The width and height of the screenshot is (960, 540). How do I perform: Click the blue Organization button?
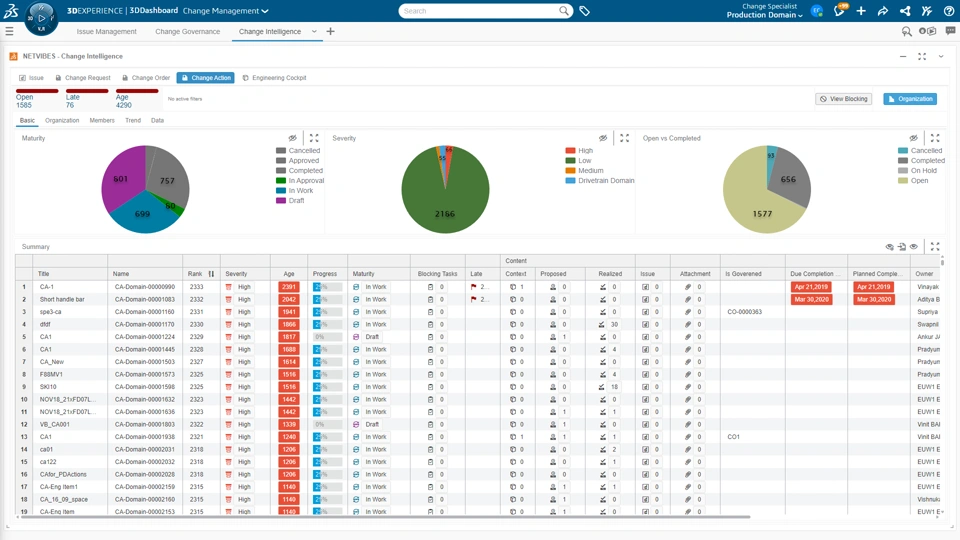tap(910, 99)
